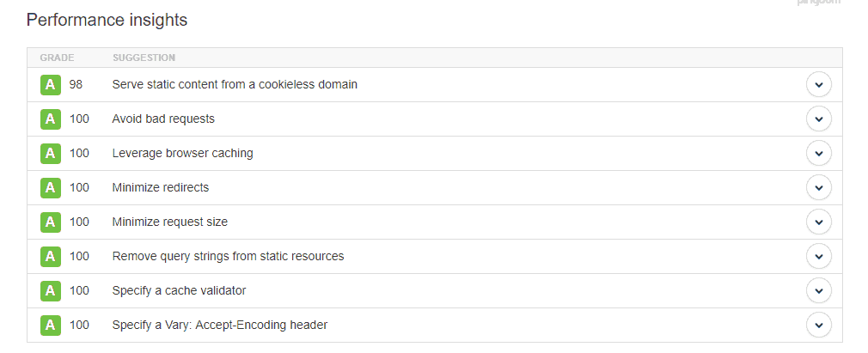Click the A badge beside Avoid bad requests
The width and height of the screenshot is (868, 353).
click(x=51, y=119)
